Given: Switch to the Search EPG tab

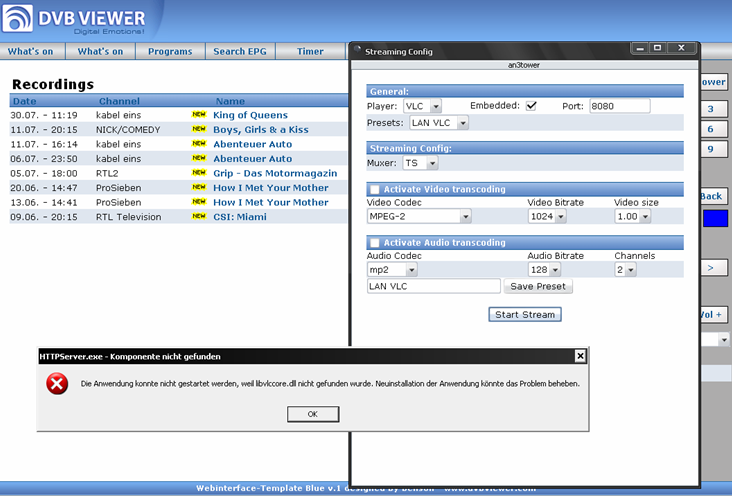Looking at the screenshot, I should tap(240, 51).
